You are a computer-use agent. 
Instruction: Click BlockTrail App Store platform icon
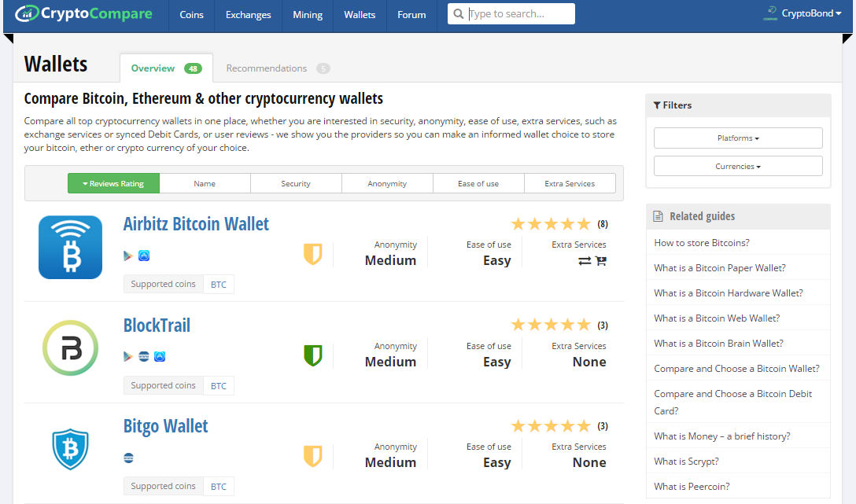pos(160,357)
